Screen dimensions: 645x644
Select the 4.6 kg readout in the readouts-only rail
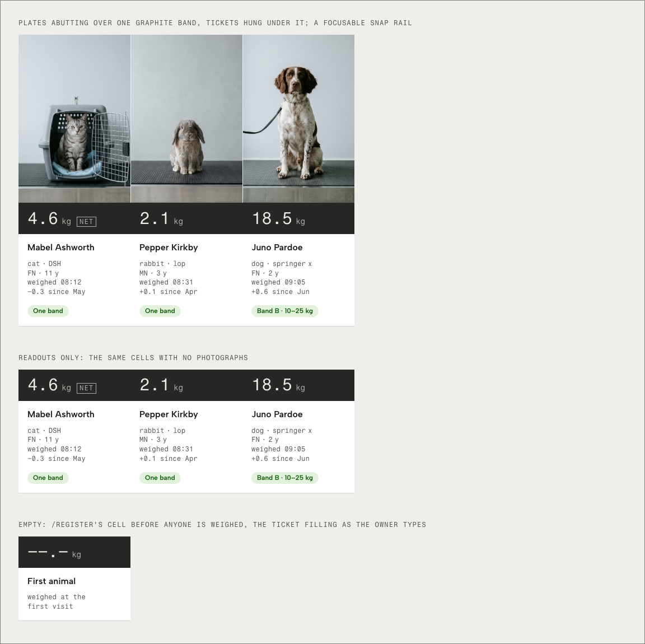pos(49,385)
